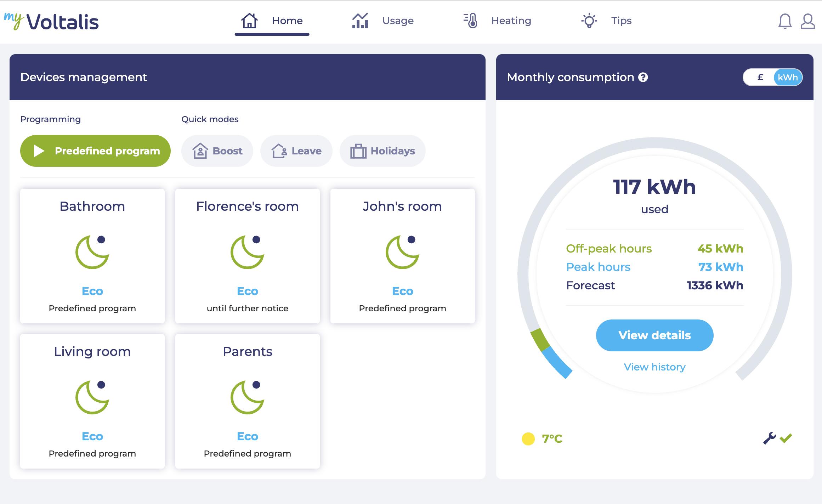822x504 pixels.
Task: Click the yellow sun weather icon
Action: coord(528,438)
